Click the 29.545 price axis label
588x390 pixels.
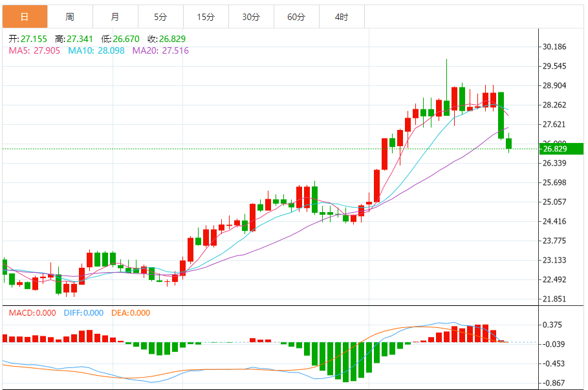554,67
